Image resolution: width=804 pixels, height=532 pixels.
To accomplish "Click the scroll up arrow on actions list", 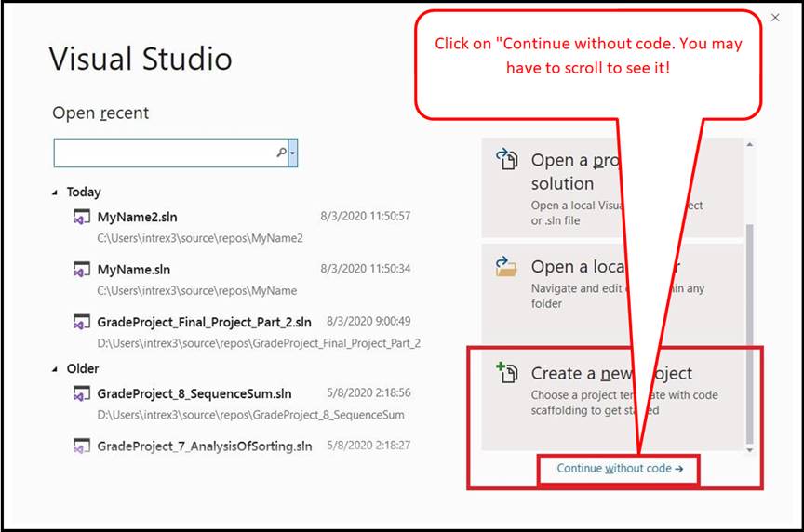I will (x=750, y=145).
